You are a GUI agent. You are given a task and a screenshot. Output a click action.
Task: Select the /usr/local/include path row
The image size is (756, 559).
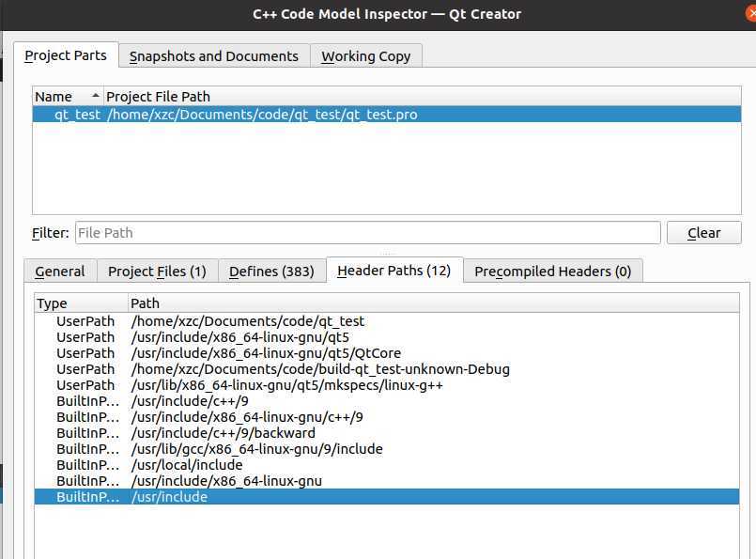[x=387, y=464]
